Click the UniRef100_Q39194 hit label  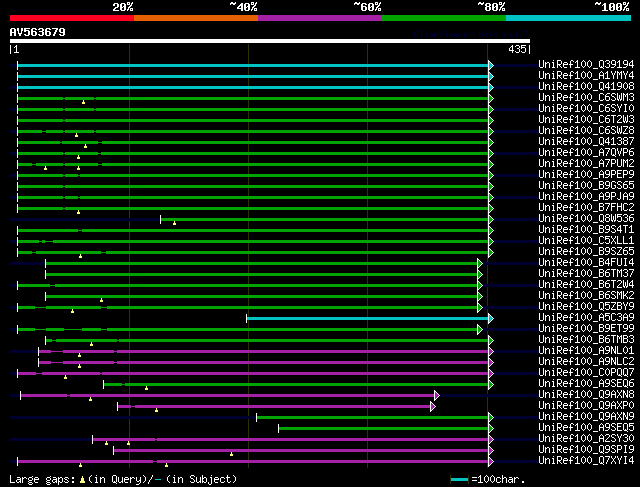tap(586, 64)
